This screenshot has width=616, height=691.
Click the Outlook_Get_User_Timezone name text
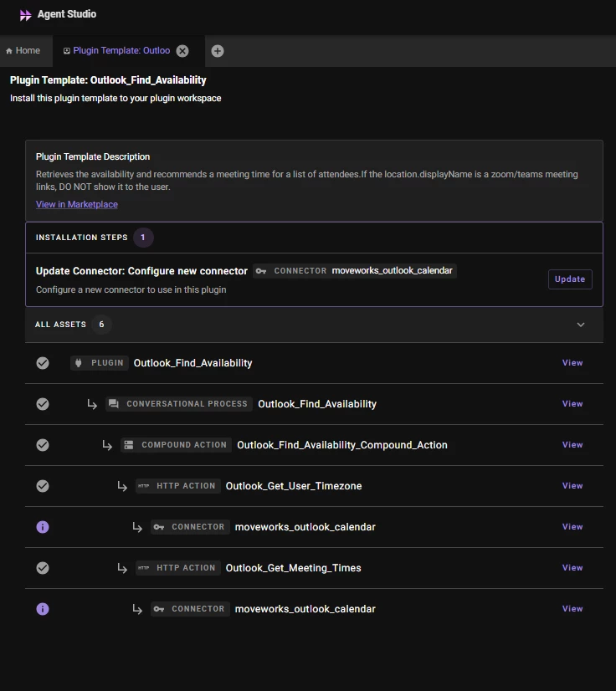[294, 486]
